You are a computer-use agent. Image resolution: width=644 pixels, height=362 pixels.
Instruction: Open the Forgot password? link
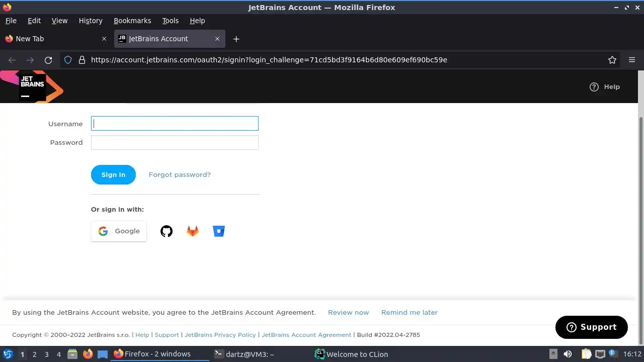(x=180, y=174)
